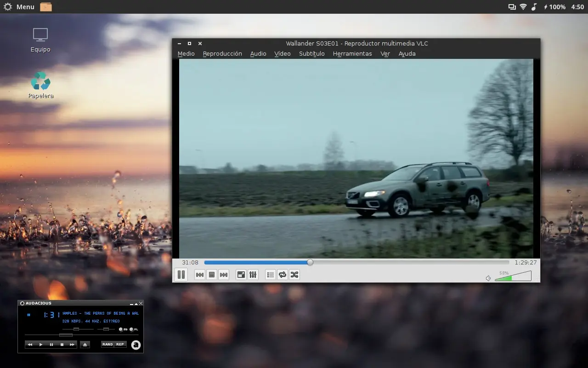Play the track in Audacious
Image resolution: width=588 pixels, height=368 pixels.
point(40,345)
